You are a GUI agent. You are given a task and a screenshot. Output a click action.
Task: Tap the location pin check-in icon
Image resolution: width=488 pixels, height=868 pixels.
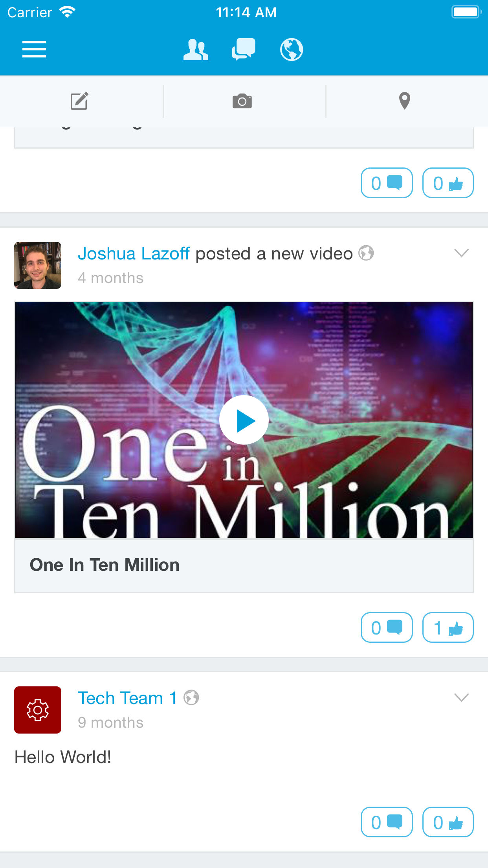click(x=404, y=101)
